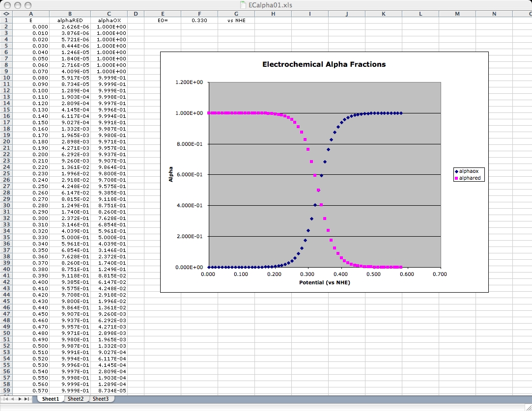Click cell F1 containing 0.330
Screen dimensions: 532x411
(x=199, y=21)
